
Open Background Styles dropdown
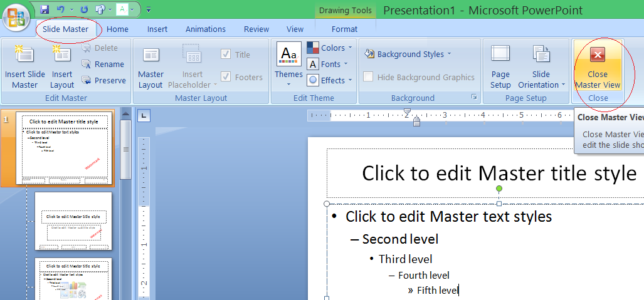[x=408, y=54]
